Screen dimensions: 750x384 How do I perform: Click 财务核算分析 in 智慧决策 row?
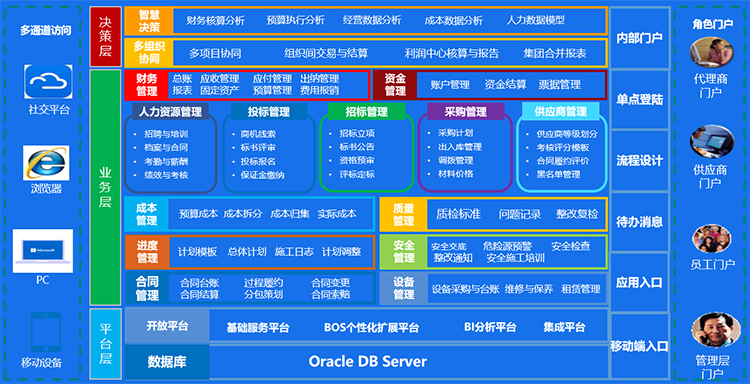click(x=216, y=20)
